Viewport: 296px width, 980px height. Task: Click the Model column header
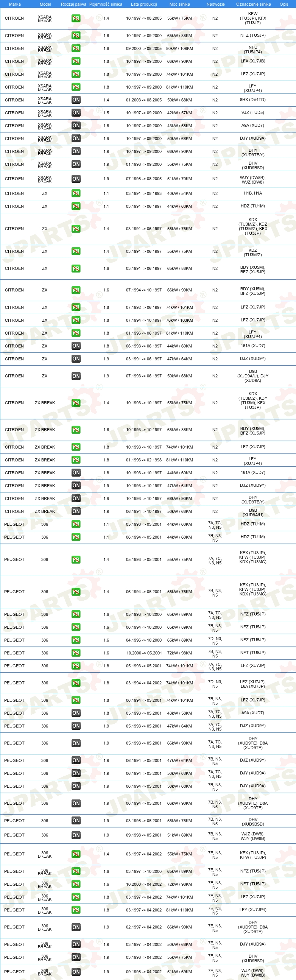45,4
